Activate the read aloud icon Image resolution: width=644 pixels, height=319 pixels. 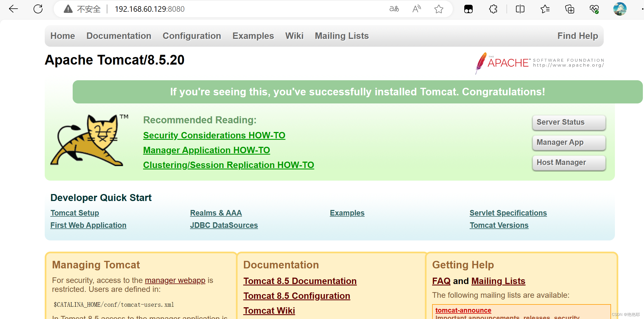coord(416,9)
